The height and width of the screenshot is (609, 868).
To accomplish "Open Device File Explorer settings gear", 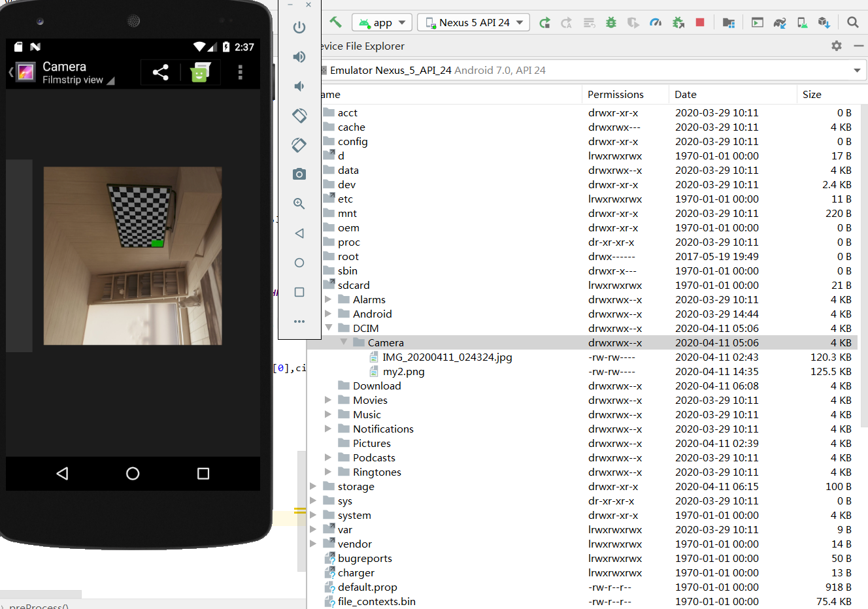I will point(837,46).
